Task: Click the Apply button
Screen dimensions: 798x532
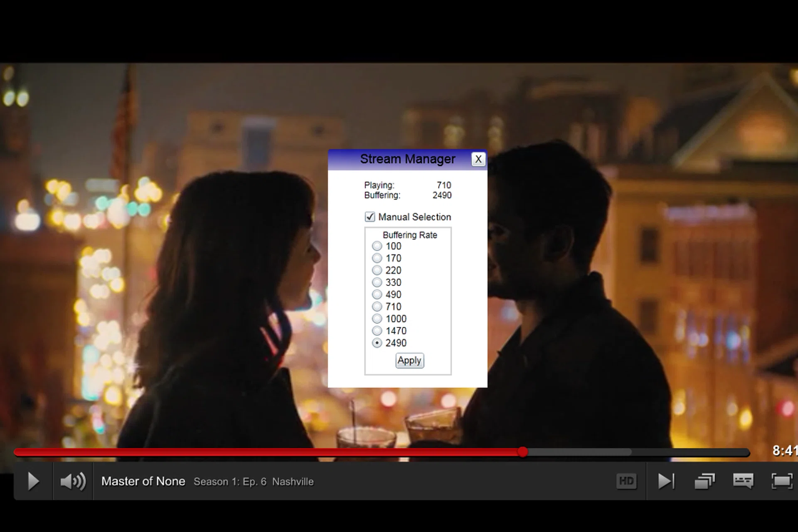Action: (409, 360)
